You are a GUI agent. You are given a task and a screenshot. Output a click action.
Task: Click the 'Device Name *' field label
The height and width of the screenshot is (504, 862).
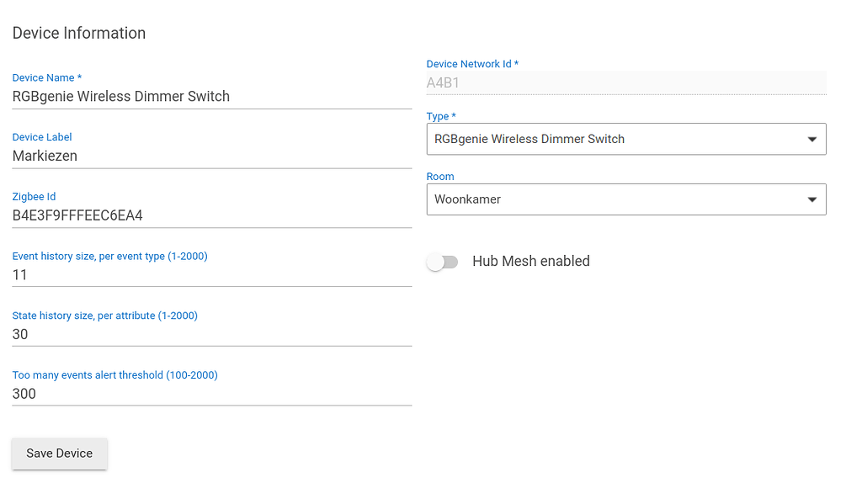click(x=47, y=77)
